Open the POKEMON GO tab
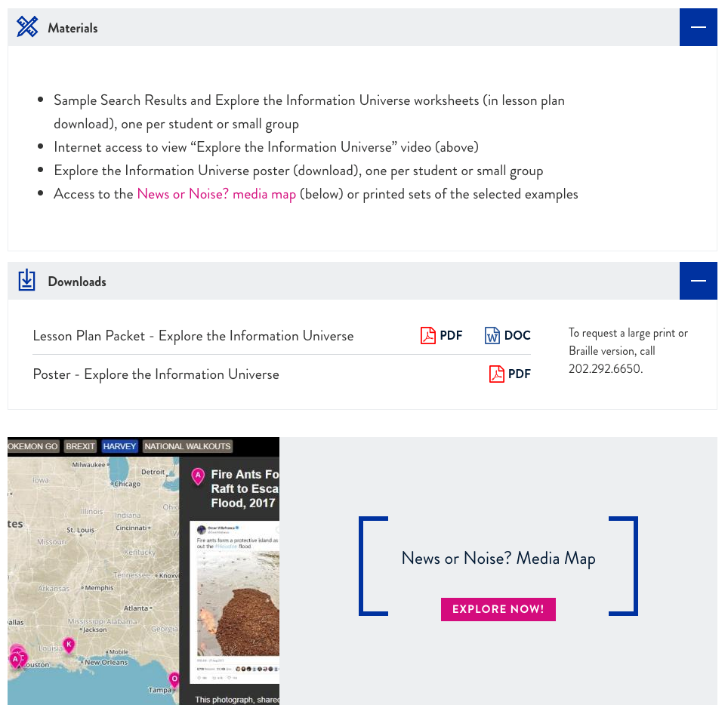 33,446
